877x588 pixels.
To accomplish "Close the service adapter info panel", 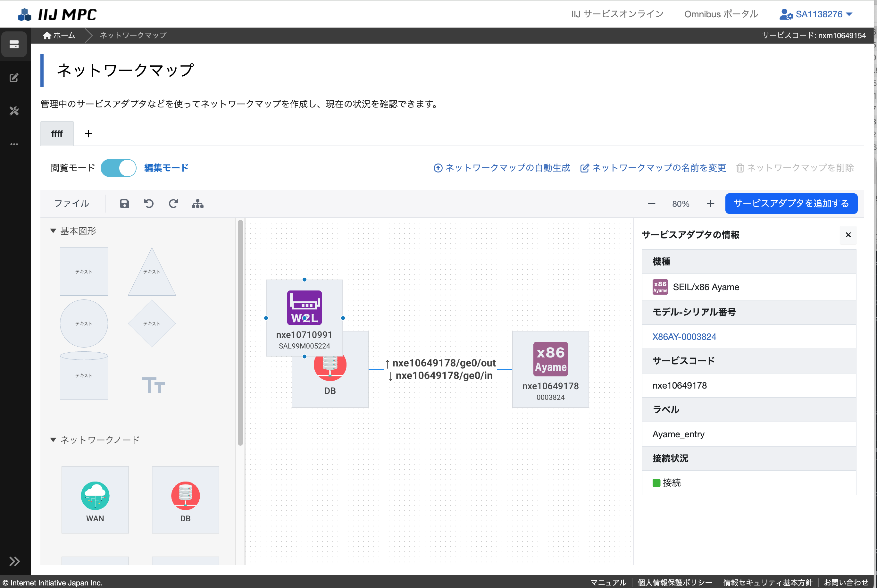I will point(848,235).
